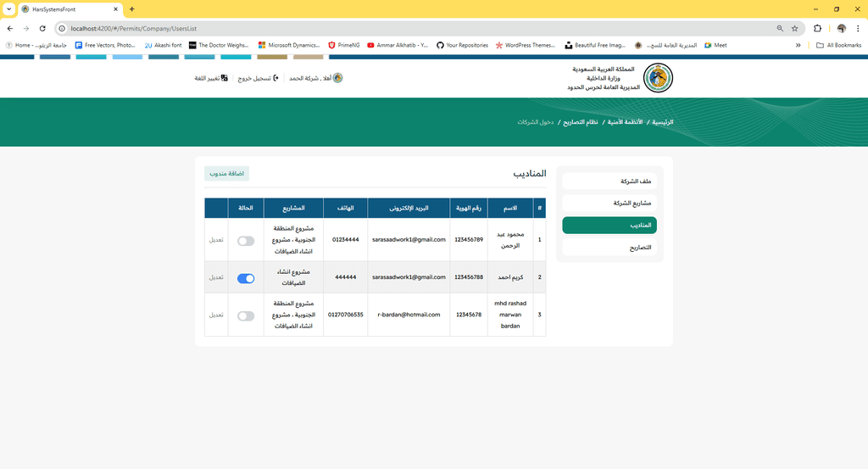868x469 pixels.
Task: Open the All Bookmarks folder
Action: click(x=838, y=46)
